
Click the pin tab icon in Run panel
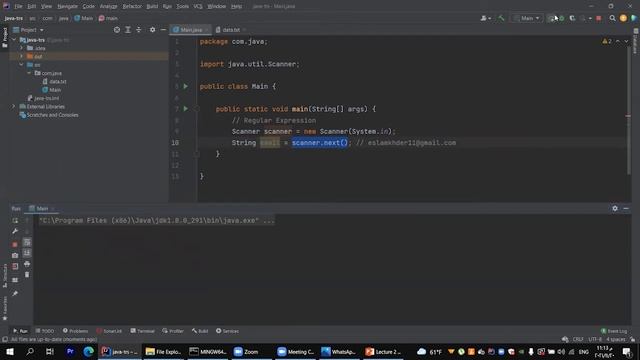pyautogui.click(x=15, y=294)
